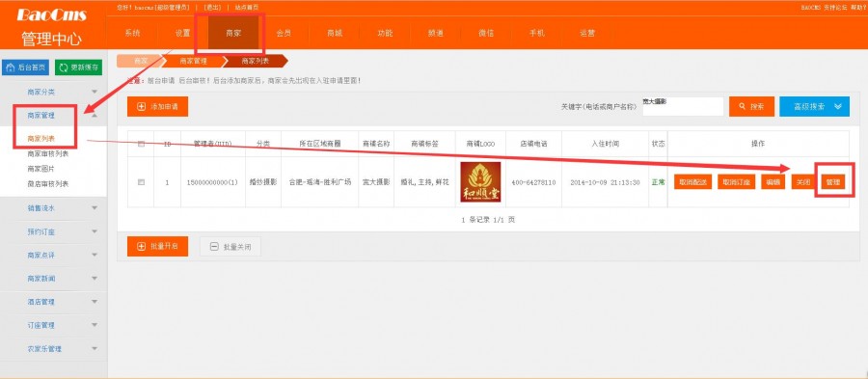Screen dimensions: 868x379
Task: Open the 手机 top navigation tab
Action: click(536, 33)
